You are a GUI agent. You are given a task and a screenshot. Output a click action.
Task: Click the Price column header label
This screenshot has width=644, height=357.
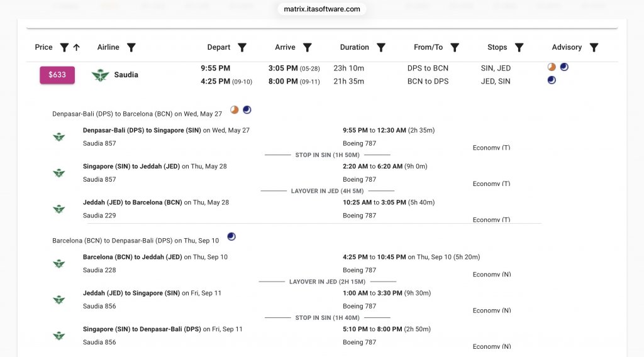click(x=44, y=47)
